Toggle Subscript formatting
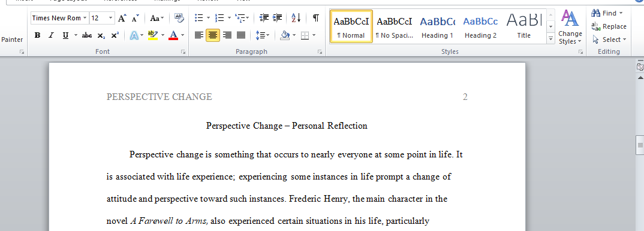The width and height of the screenshot is (644, 231). [101, 36]
